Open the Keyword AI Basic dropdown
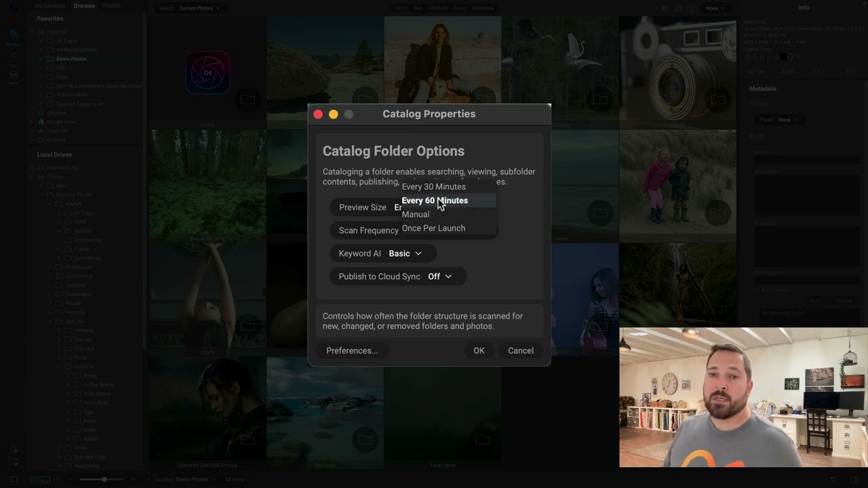The image size is (868, 488). 383,253
